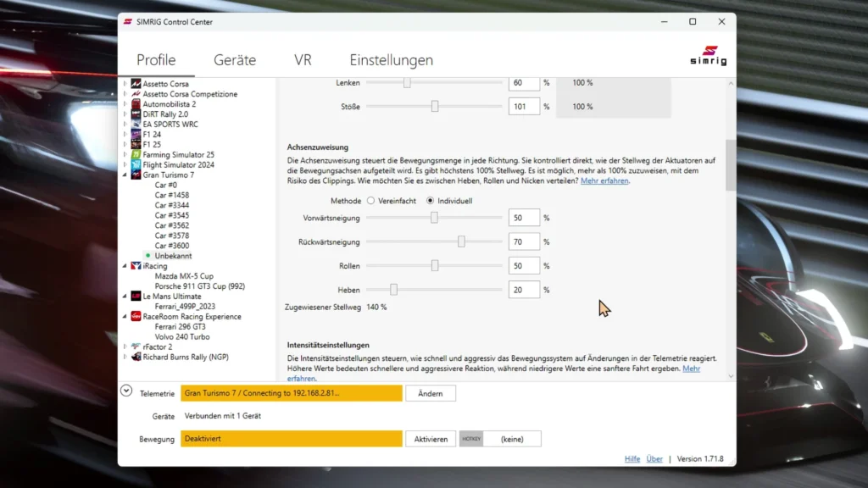Image resolution: width=868 pixels, height=488 pixels.
Task: Open the Hilfe link
Action: [x=632, y=458]
